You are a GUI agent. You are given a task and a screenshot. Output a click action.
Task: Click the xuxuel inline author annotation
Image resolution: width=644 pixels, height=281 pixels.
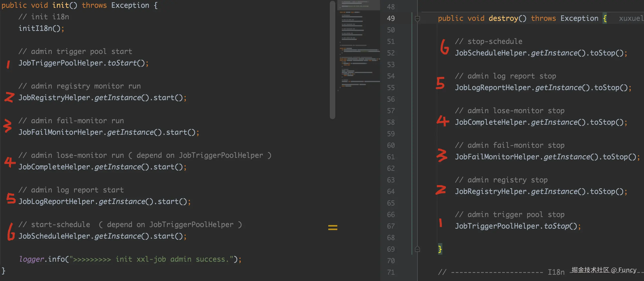[631, 18]
